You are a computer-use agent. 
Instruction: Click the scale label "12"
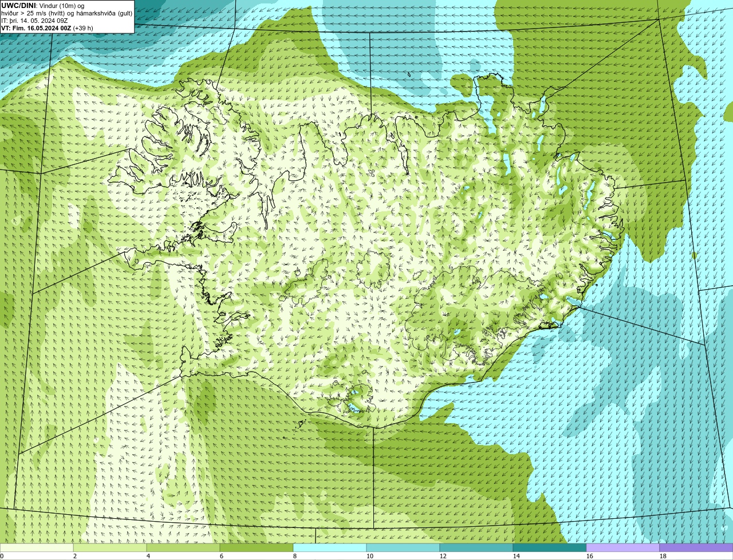443,556
